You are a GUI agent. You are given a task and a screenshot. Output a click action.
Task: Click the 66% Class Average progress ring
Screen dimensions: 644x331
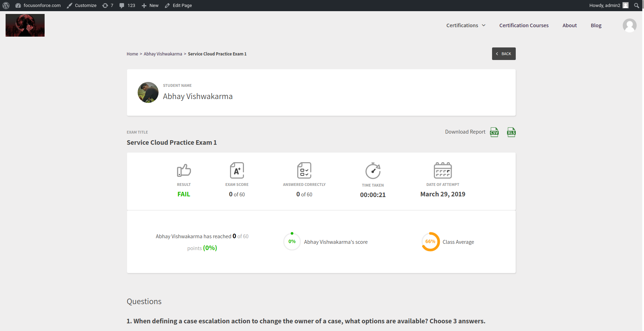click(x=430, y=242)
